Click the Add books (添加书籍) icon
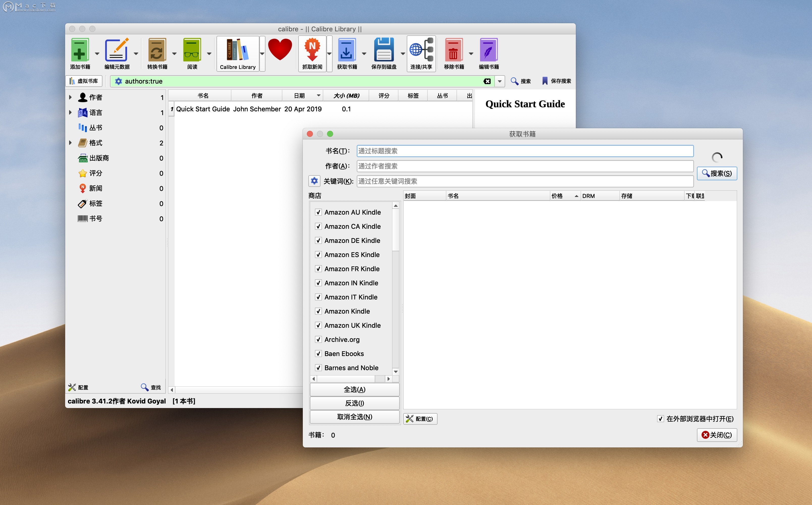The width and height of the screenshot is (812, 505). [x=80, y=50]
